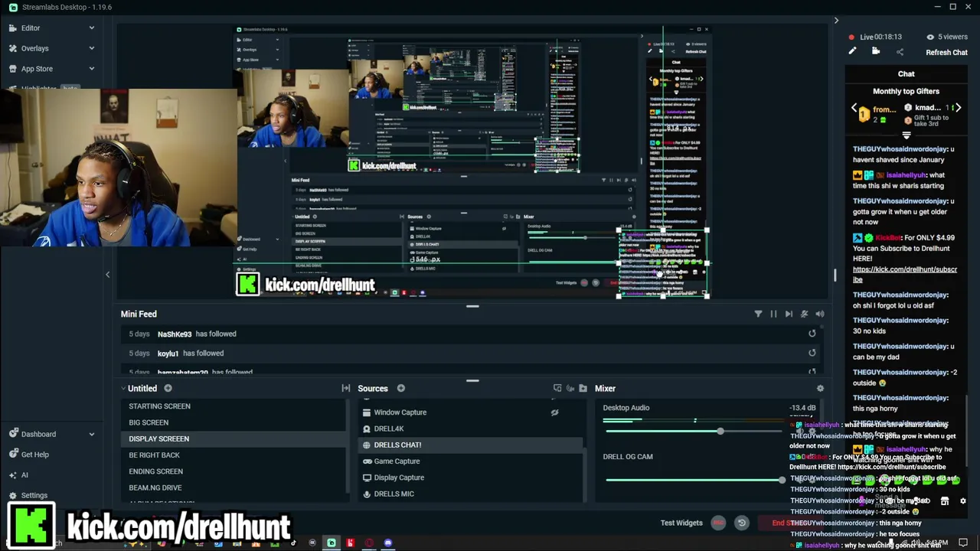Collapse the left sidebar with the arrow
This screenshot has width=980, height=551.
click(x=107, y=275)
